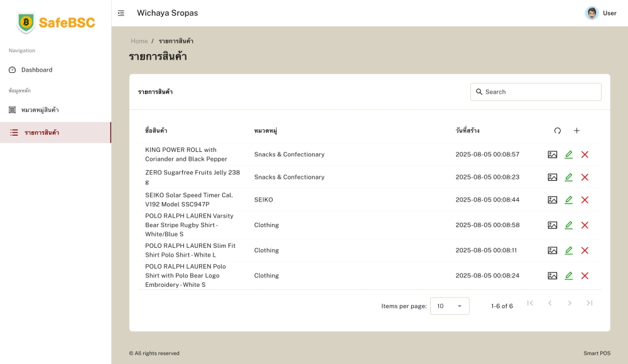Screen dimensions: 628x364
Task: Click the Home breadcrumb link
Action: point(139,41)
